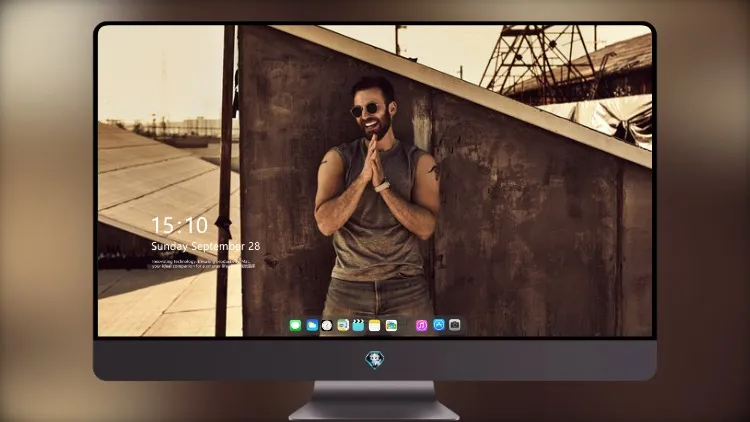Viewport: 750px width, 422px height.
Task: Open the teal clapperboard video app
Action: pos(358,325)
